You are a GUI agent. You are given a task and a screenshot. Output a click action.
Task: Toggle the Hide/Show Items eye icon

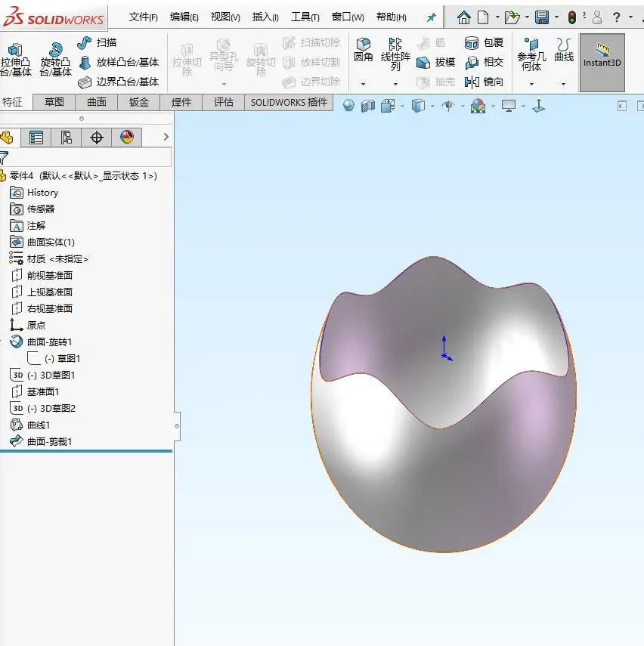[x=447, y=107]
